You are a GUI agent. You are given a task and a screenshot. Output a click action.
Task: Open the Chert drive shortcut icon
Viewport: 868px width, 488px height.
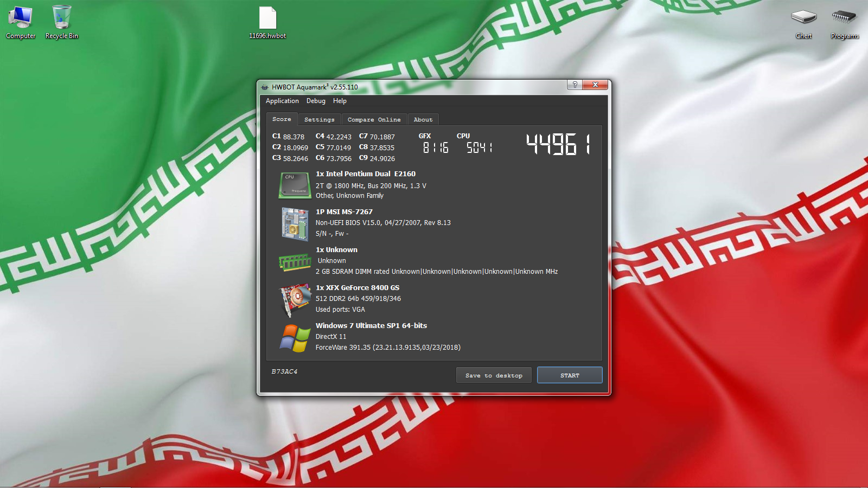pos(804,23)
